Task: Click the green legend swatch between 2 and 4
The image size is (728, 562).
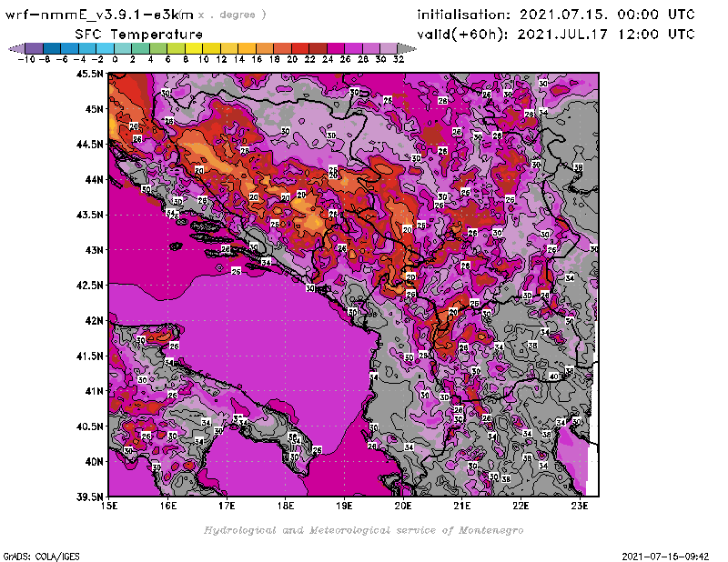Action: coord(140,48)
